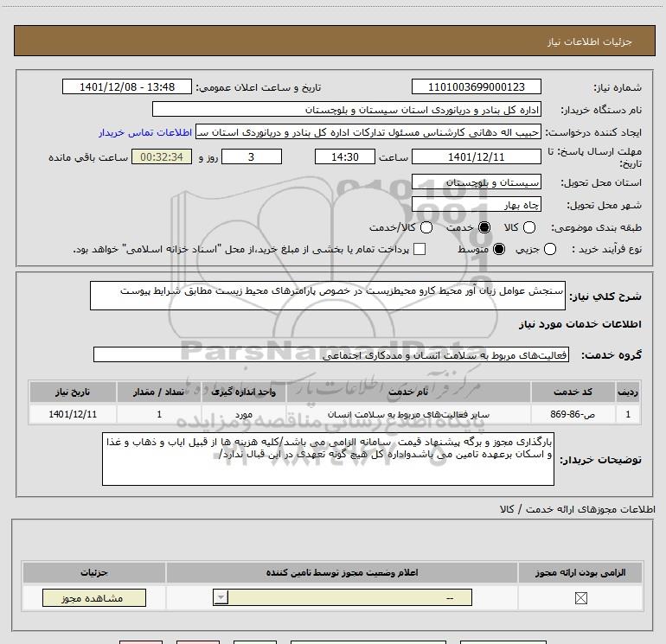Click the نام دستگاه خریدار field
666x644 pixels.
point(347,109)
